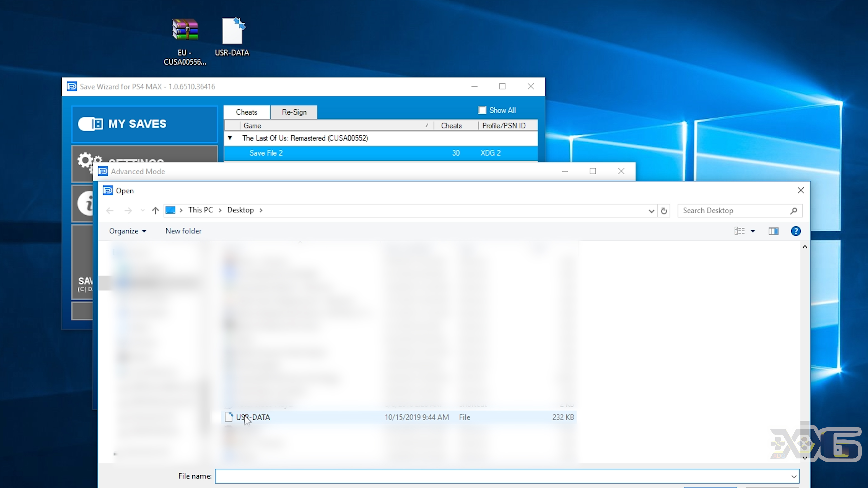Click the PC icon in address bar
Screen dimensions: 868x488
[x=170, y=210]
